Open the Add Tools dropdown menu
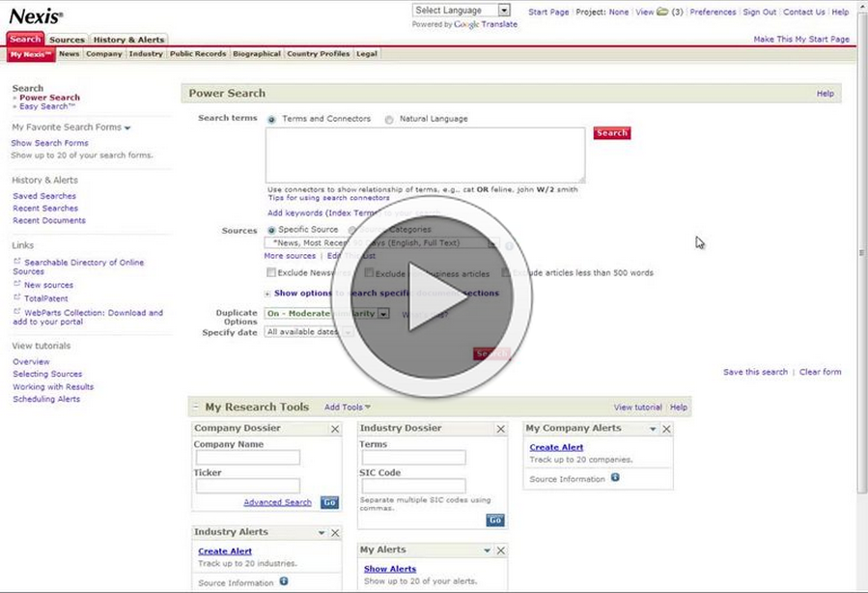This screenshot has height=593, width=868. pyautogui.click(x=348, y=408)
